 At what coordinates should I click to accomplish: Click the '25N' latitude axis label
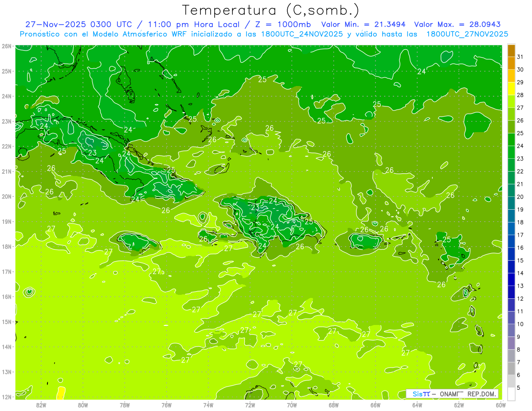tap(7, 71)
